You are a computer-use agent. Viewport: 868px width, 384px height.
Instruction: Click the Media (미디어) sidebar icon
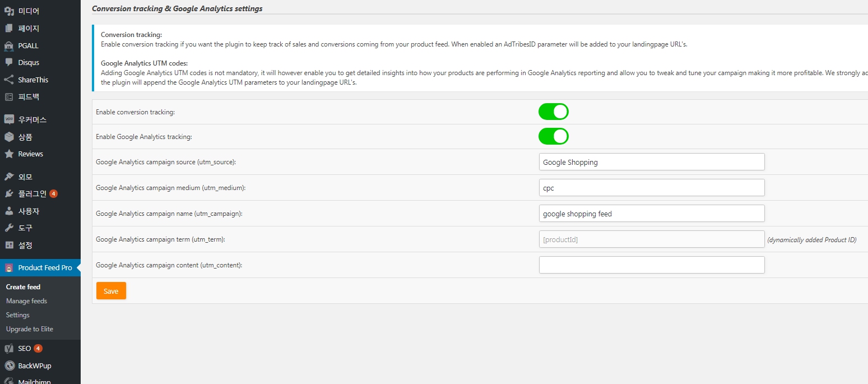click(x=9, y=11)
